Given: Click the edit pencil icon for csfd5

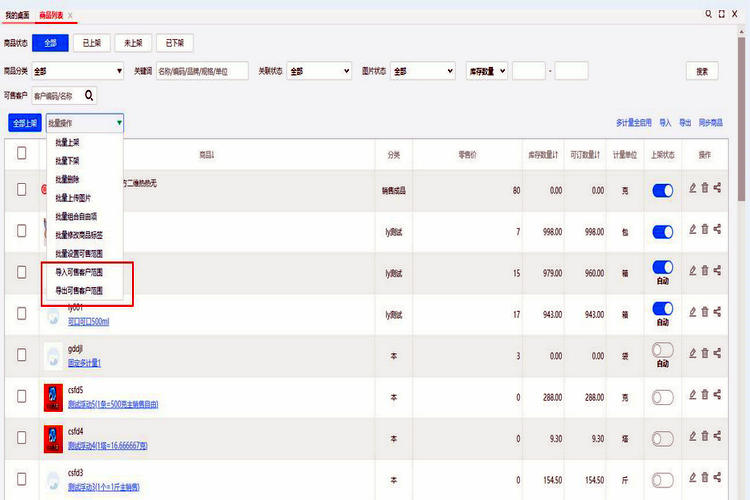Looking at the screenshot, I should point(693,396).
